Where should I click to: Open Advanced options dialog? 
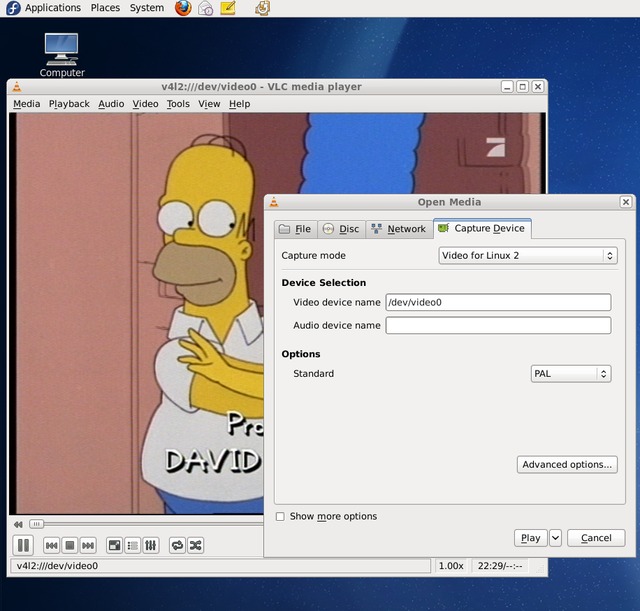tap(567, 464)
